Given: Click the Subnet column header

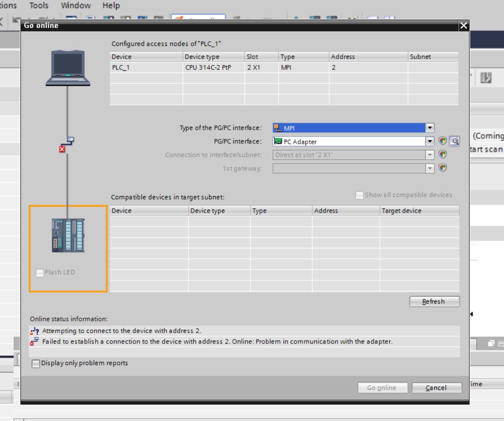Looking at the screenshot, I should (433, 57).
